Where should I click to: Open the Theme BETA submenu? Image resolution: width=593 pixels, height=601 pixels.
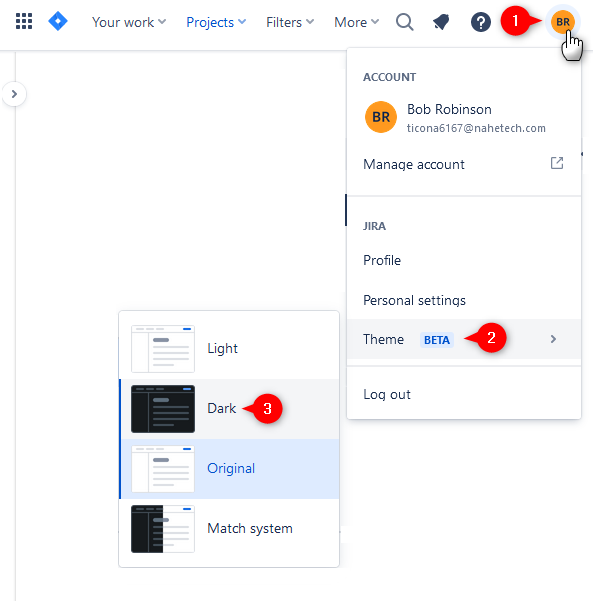(x=464, y=339)
